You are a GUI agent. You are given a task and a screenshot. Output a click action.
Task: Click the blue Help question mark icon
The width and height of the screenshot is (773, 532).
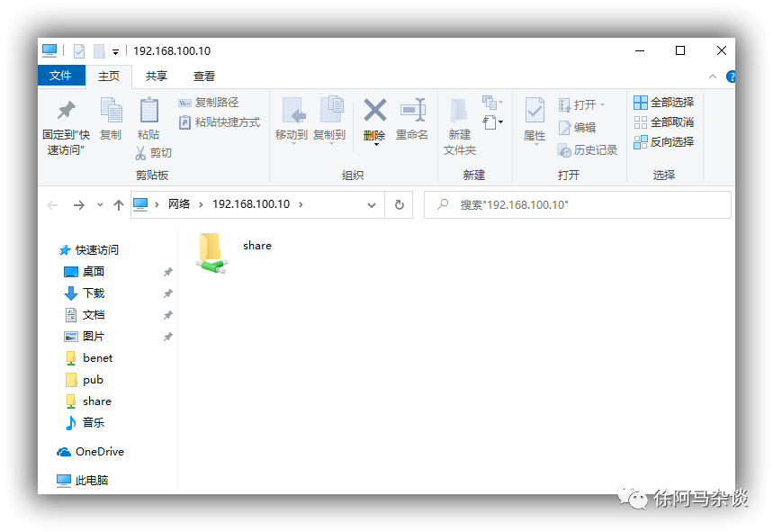731,77
